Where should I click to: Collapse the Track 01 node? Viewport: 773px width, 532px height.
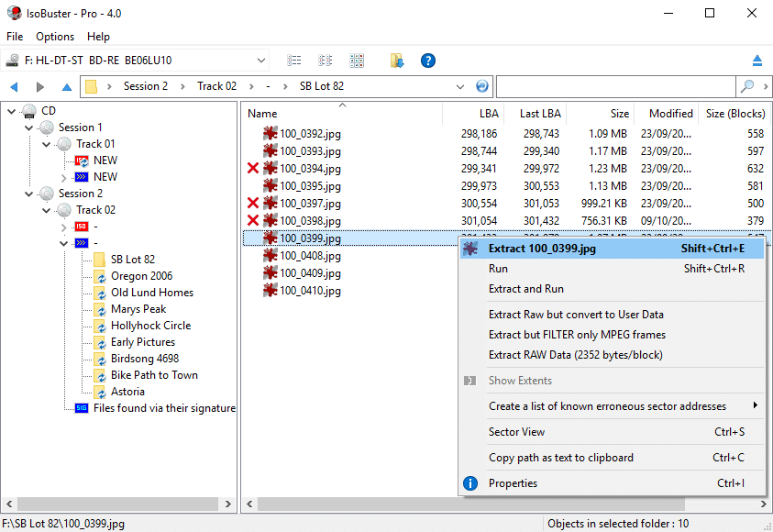[47, 144]
